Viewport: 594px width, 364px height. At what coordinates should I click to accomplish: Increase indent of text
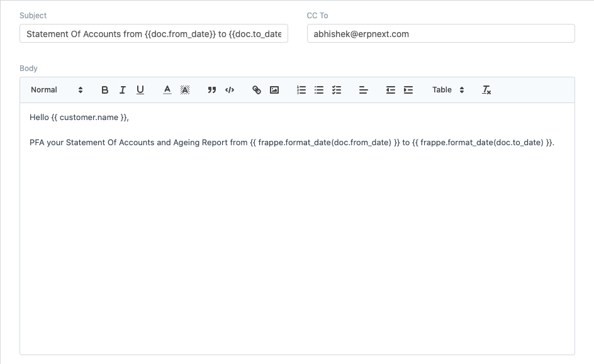(408, 90)
